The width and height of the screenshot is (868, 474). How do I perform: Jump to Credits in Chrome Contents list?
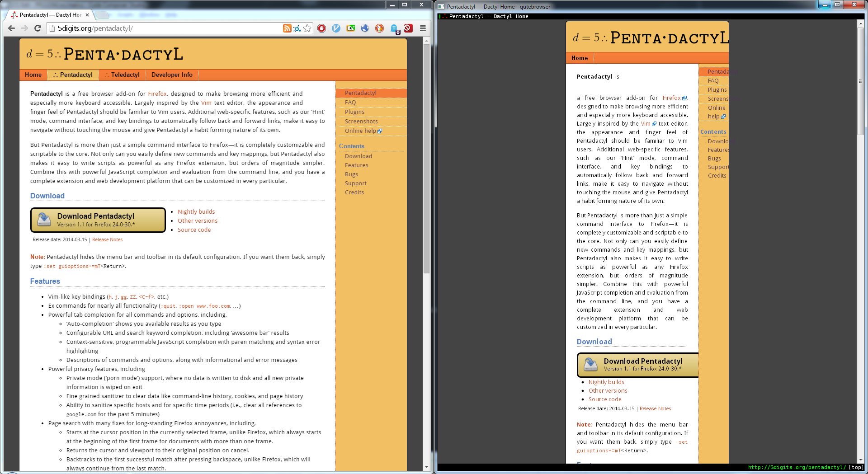pos(354,192)
